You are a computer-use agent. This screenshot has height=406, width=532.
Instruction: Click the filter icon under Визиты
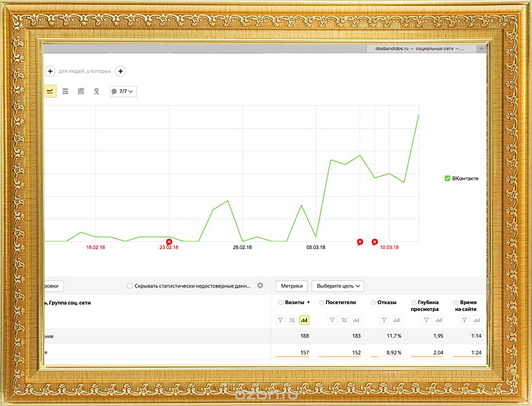pyautogui.click(x=281, y=320)
